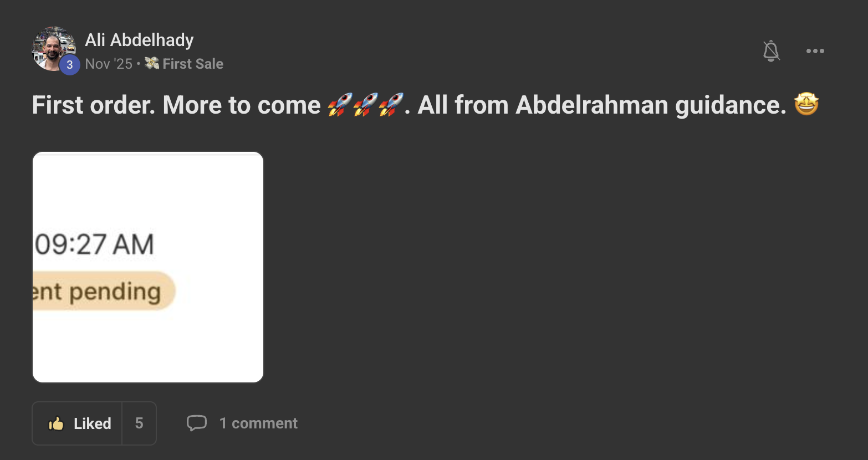Click the 09:27 AM time in the image
Screen dimensions: 868x460
click(94, 244)
